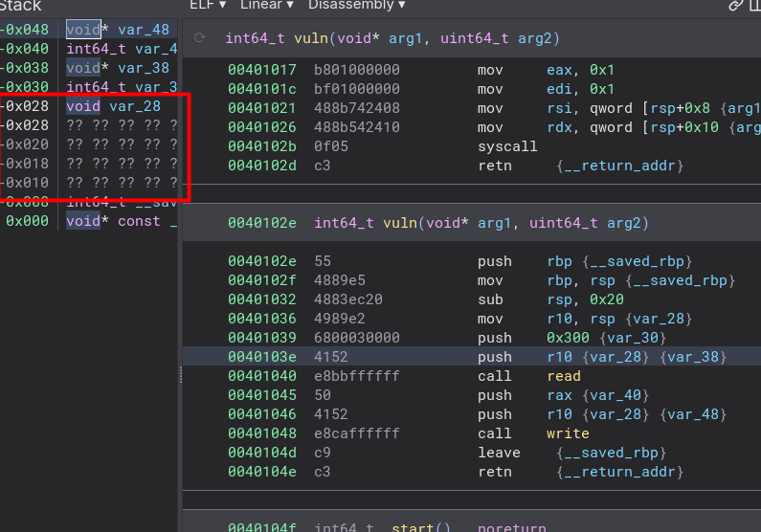Click the leave instruction at 0040104d

[499, 453]
